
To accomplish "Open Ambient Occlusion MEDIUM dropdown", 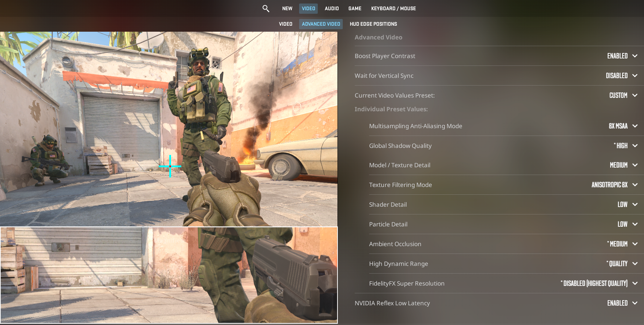I will [622, 244].
